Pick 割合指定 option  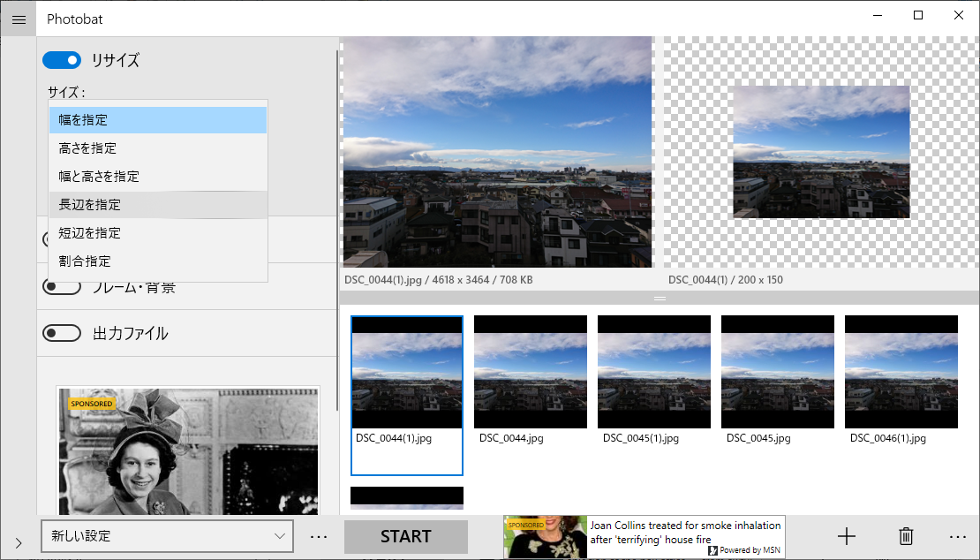158,261
